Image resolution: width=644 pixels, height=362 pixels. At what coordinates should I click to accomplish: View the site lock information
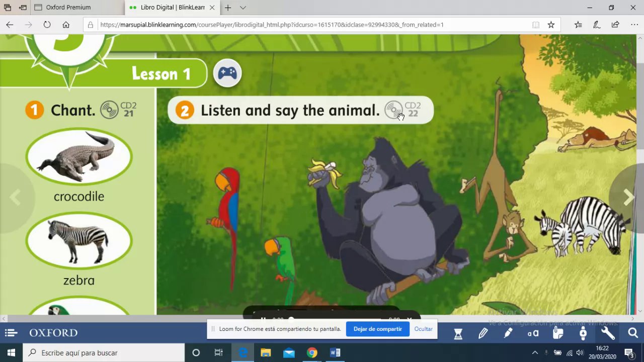(x=91, y=25)
